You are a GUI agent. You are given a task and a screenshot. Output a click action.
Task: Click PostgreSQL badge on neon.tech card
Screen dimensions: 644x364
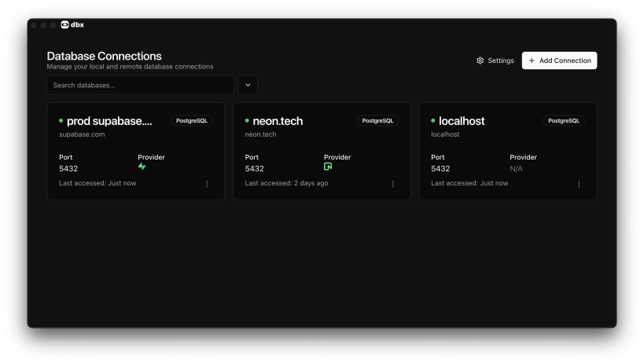pos(378,121)
